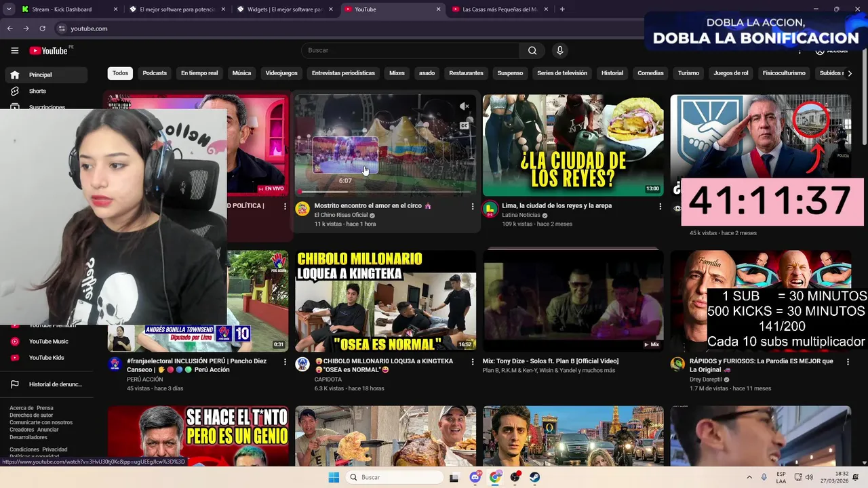Viewport: 868px width, 488px height.
Task: Select the Restaurantes filter chip
Action: (x=466, y=73)
